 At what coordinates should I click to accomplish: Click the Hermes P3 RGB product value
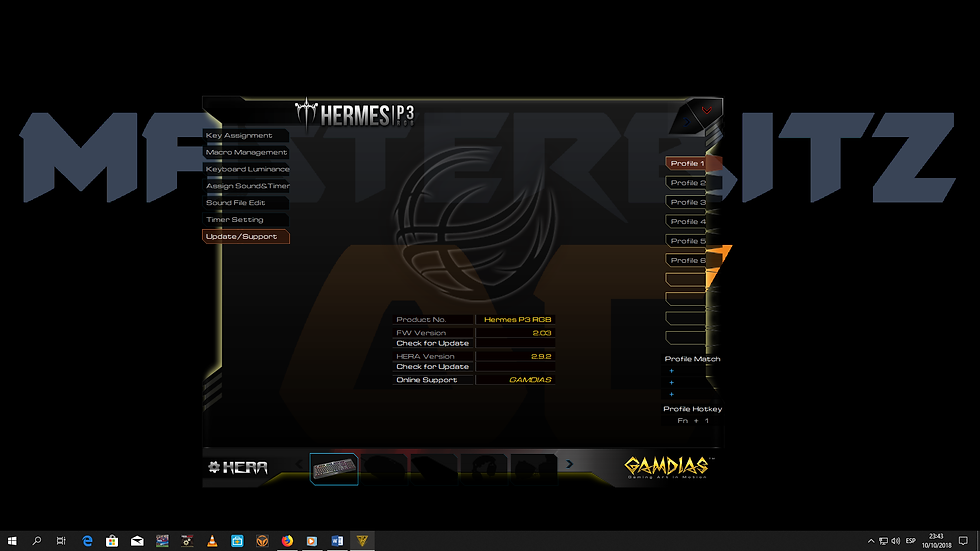517,320
